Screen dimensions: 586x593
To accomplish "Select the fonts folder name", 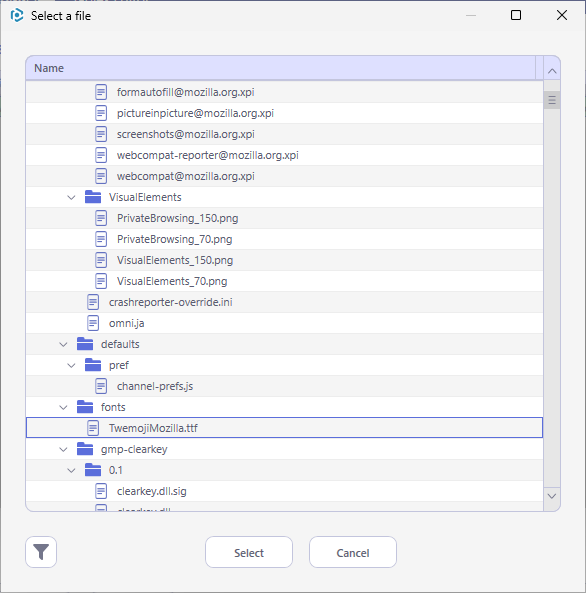I will 113,407.
